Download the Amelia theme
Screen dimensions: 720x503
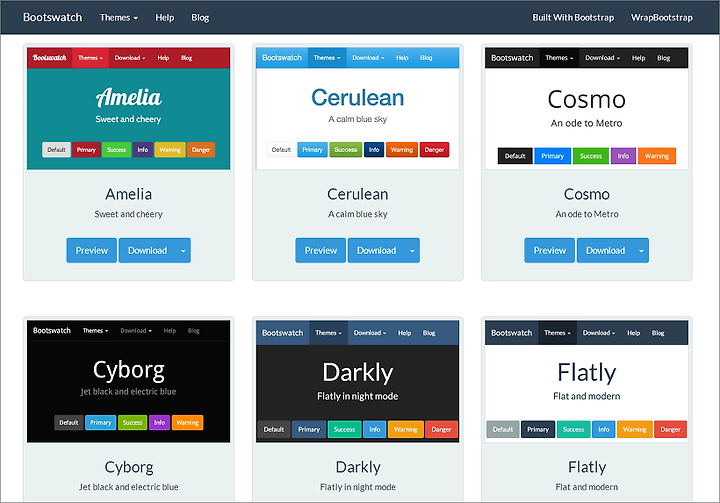(x=147, y=250)
